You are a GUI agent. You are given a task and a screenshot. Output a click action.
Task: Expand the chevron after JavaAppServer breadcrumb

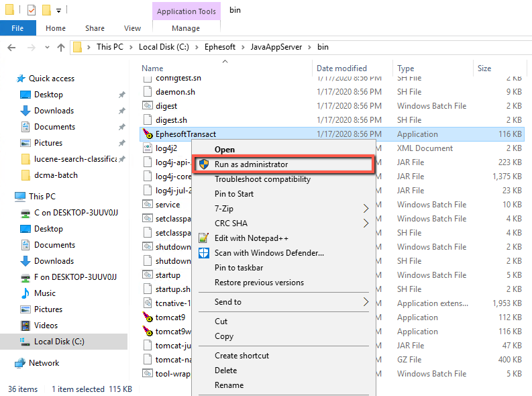309,47
